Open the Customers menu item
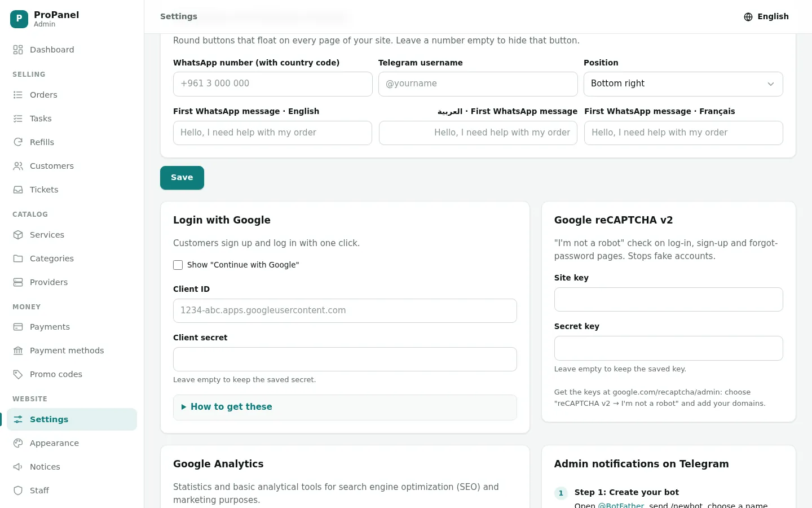Viewport: 812px width, 508px height. click(72, 166)
